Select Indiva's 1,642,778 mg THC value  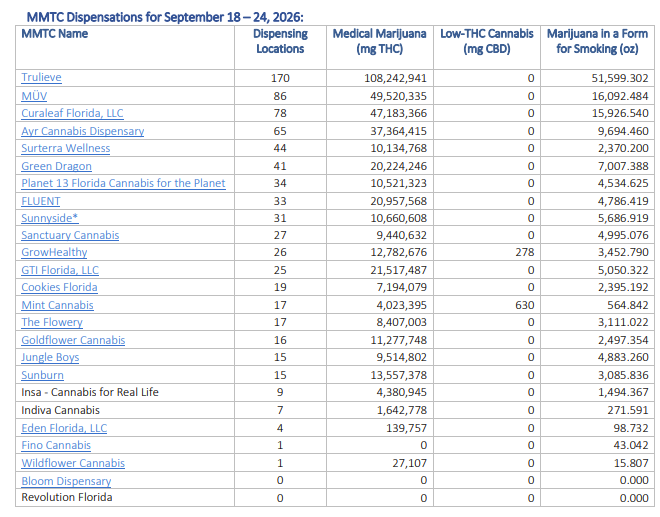[x=401, y=410]
